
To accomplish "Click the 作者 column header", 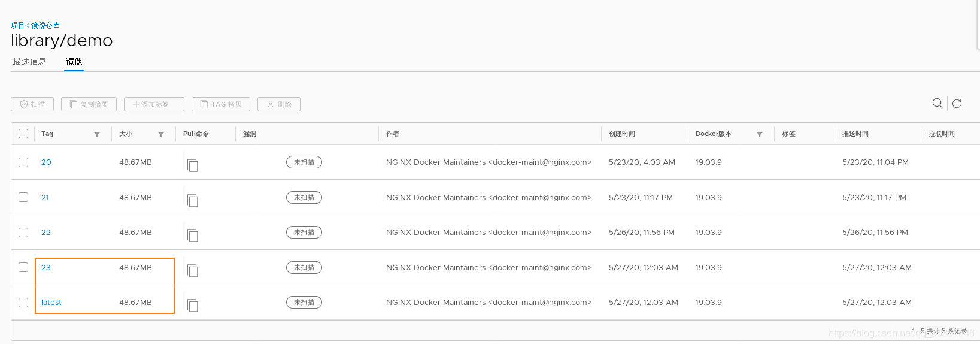I will (x=393, y=134).
